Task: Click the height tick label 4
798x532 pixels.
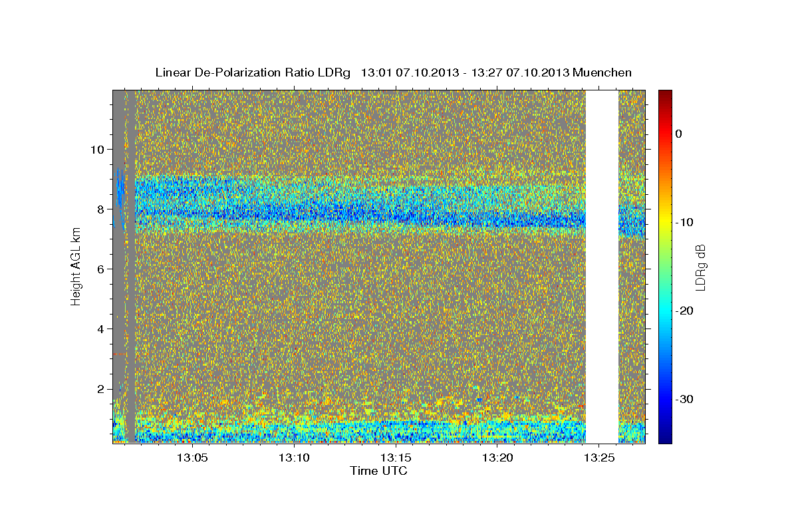Action: [102, 329]
